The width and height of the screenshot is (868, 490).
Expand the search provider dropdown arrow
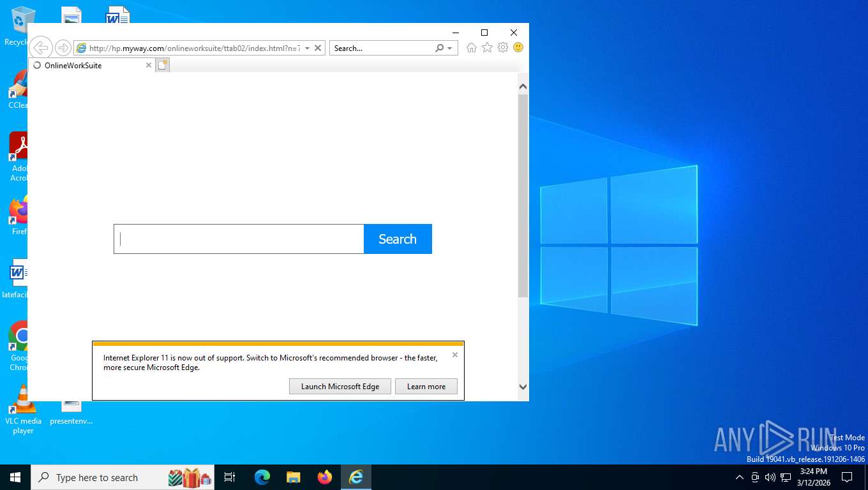pos(449,48)
